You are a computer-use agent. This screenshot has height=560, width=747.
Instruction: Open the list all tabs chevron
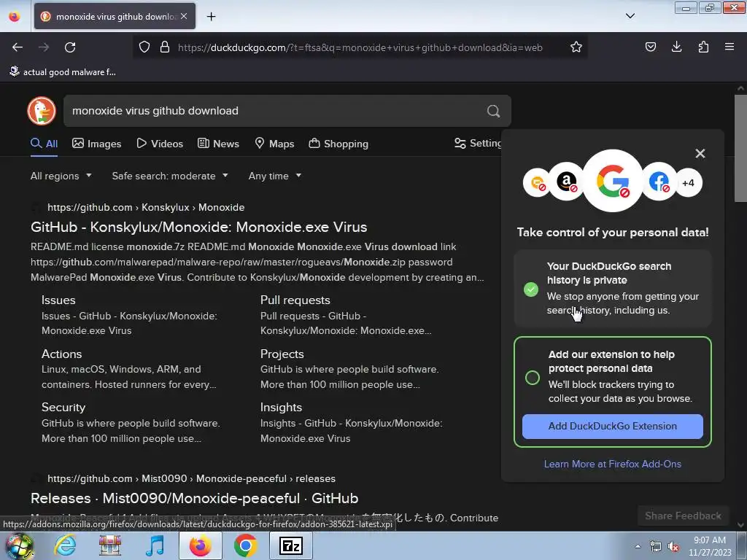click(x=630, y=16)
